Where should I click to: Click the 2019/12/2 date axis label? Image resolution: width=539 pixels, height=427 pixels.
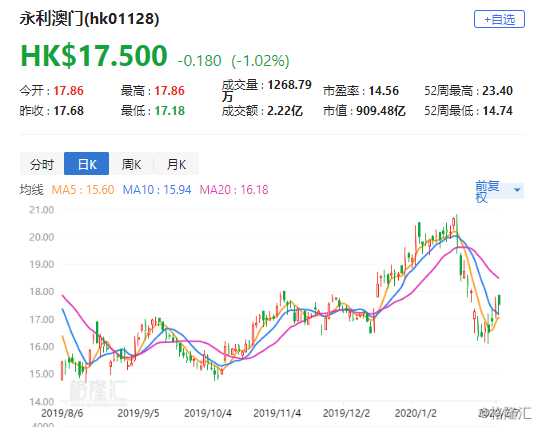tap(346, 413)
